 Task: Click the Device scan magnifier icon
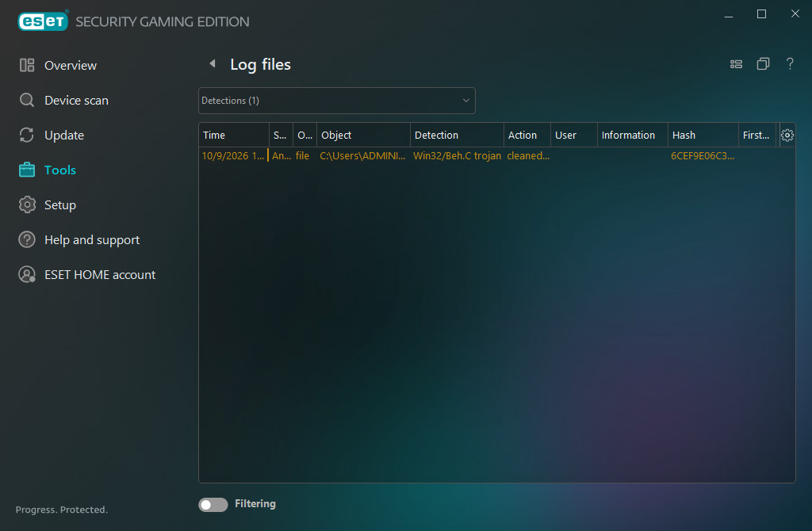(27, 100)
